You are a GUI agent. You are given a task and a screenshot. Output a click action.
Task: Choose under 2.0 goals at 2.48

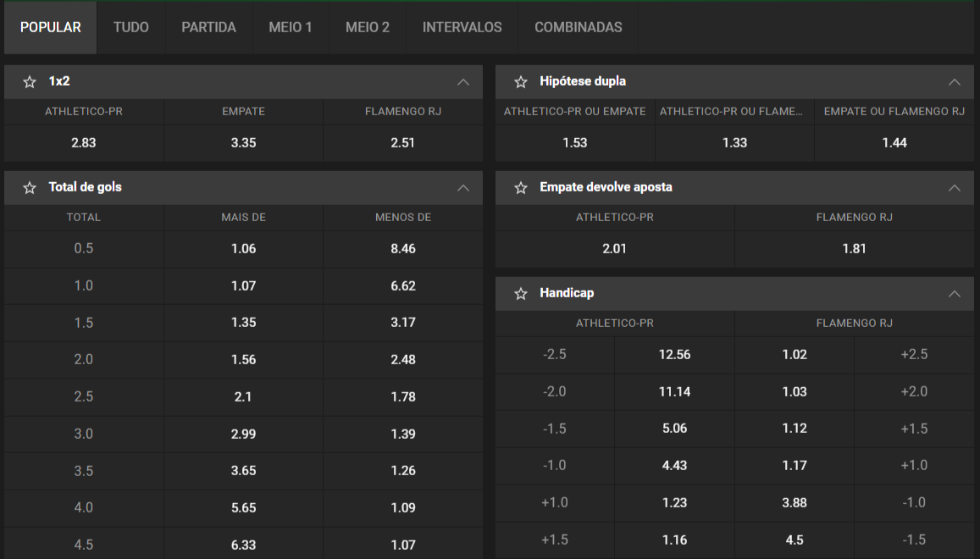(x=403, y=359)
